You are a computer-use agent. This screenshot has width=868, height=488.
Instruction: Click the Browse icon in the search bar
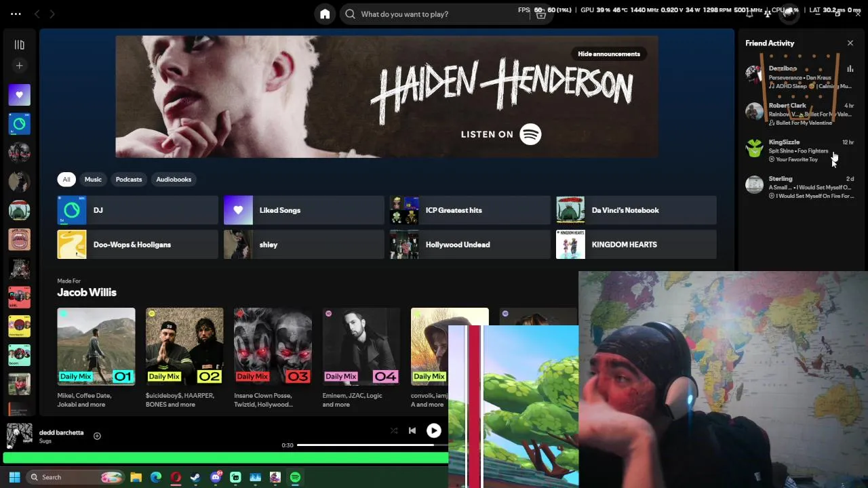(540, 14)
